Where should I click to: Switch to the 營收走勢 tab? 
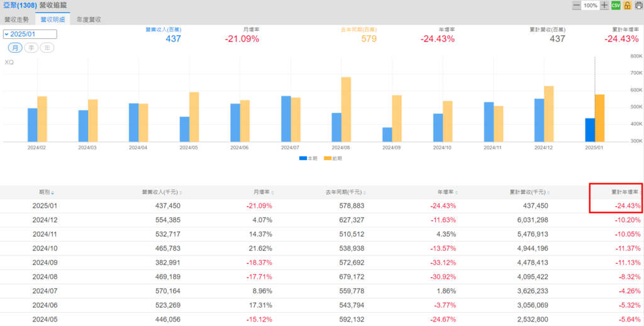pyautogui.click(x=17, y=19)
